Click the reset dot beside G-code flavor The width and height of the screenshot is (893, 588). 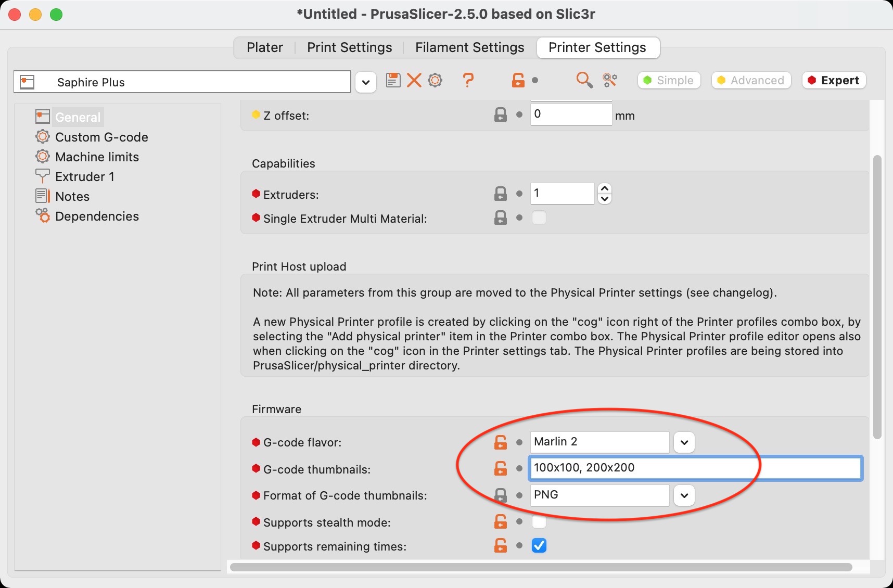click(519, 442)
